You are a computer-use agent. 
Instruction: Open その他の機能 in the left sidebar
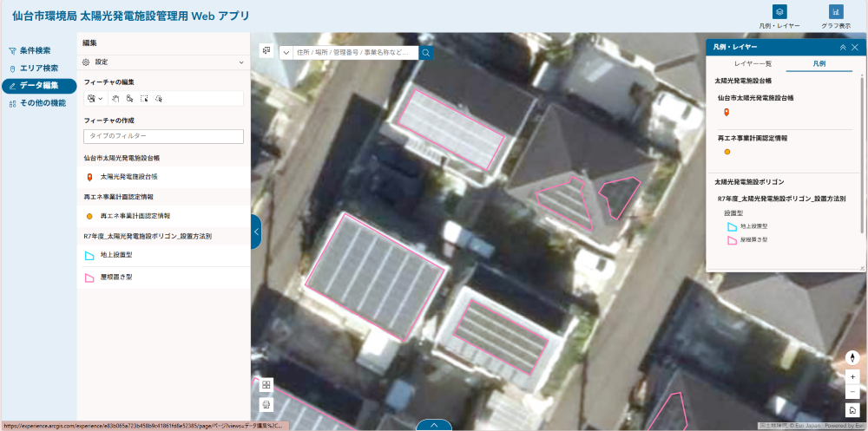pos(43,103)
